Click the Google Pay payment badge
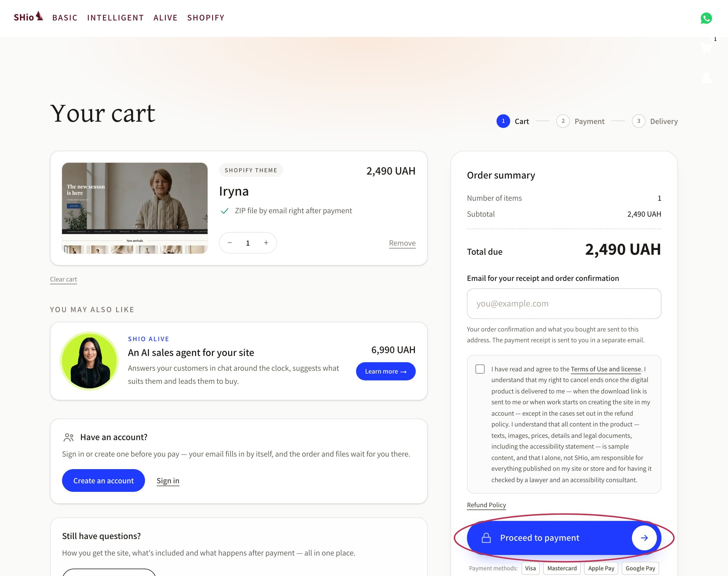 point(640,568)
